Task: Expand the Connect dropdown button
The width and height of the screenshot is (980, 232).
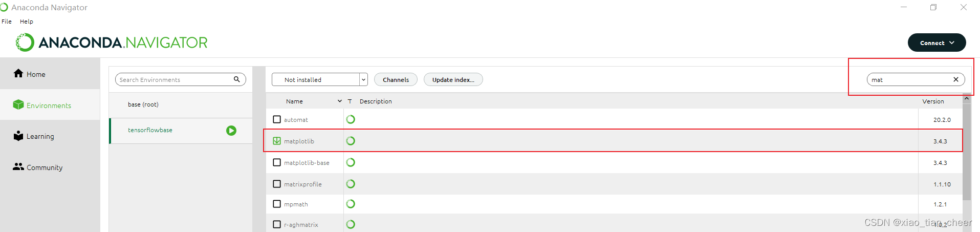Action: coord(937,43)
